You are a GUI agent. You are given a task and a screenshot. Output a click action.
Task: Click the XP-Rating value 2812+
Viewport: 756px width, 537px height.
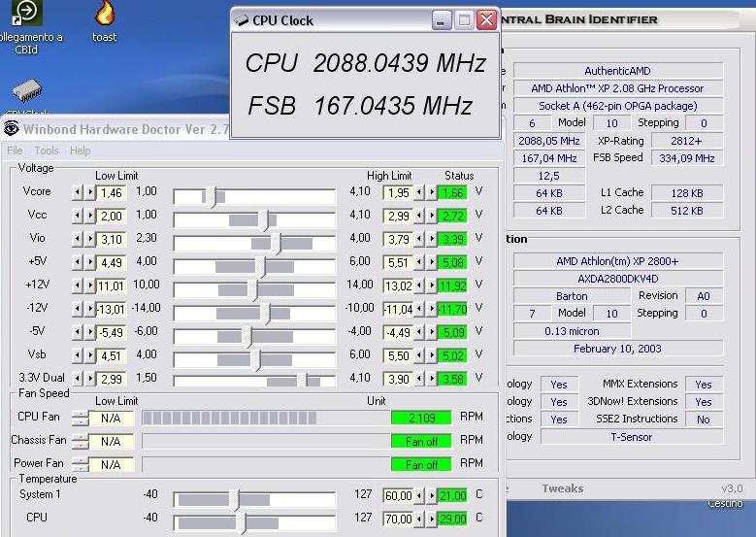click(x=686, y=141)
